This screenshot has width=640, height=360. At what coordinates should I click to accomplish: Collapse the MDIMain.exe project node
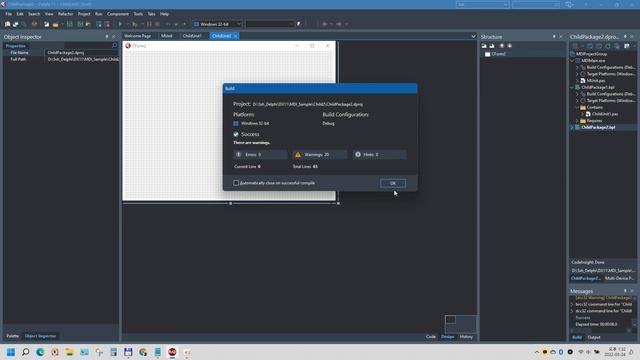click(x=573, y=60)
